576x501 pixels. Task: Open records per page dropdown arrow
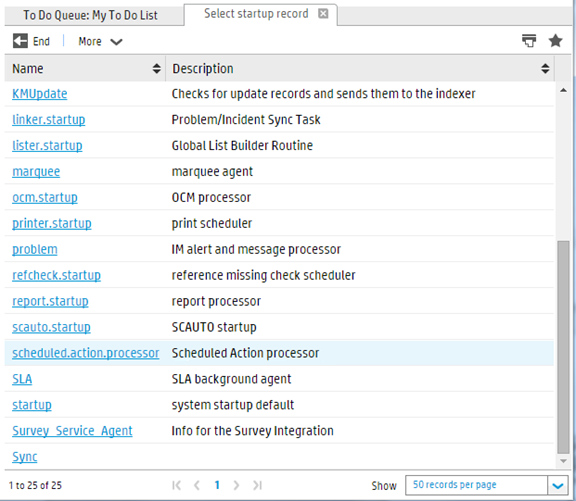coord(558,486)
